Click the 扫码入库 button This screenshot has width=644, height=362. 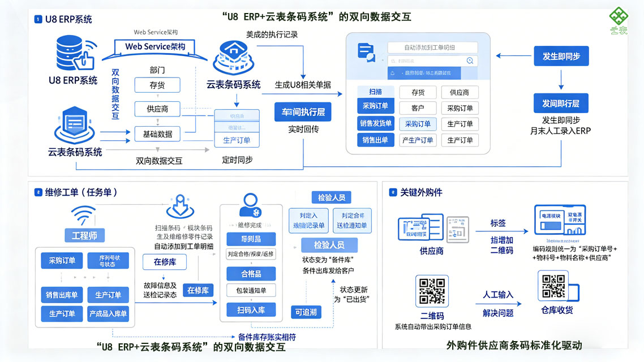(251, 310)
